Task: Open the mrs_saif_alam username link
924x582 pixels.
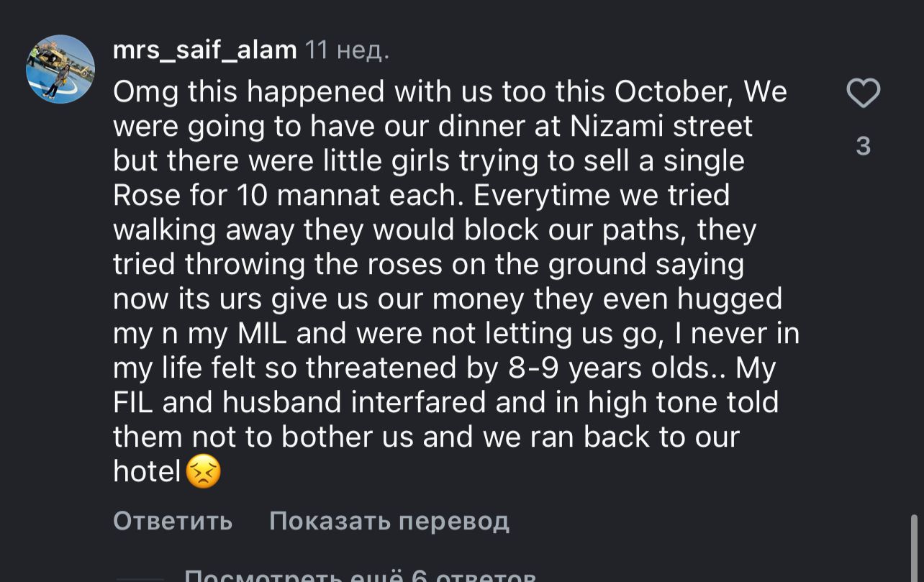Action: [x=205, y=50]
